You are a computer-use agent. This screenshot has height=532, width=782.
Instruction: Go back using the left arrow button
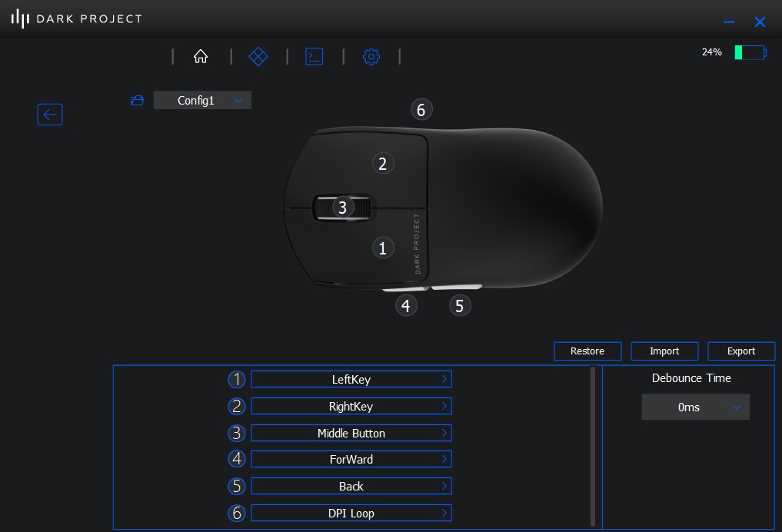point(50,115)
